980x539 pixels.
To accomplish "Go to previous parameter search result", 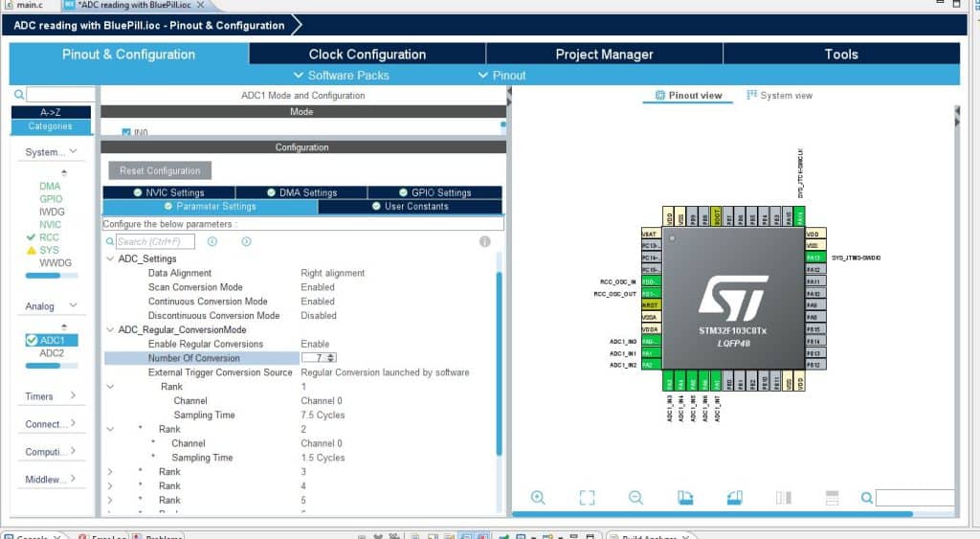I will (x=212, y=241).
